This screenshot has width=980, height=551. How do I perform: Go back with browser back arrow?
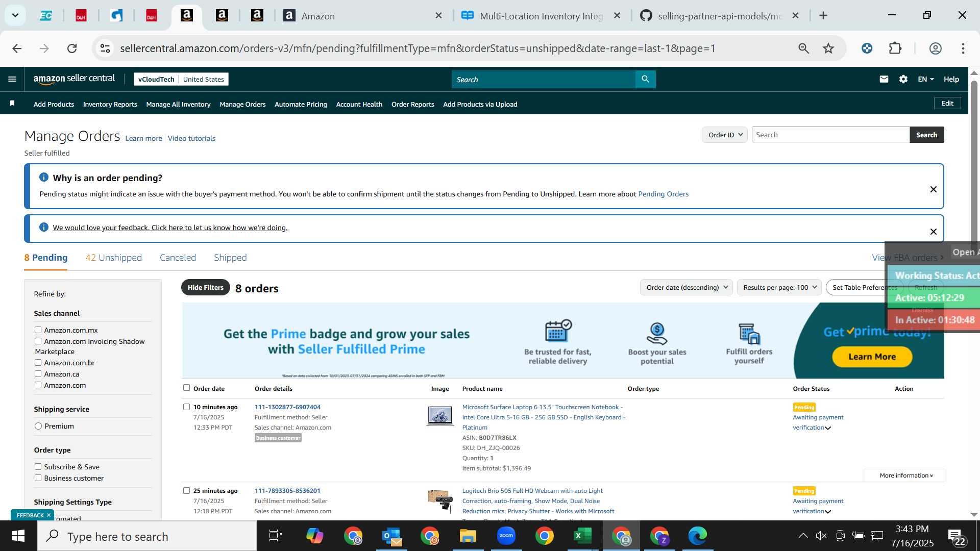coord(17,48)
